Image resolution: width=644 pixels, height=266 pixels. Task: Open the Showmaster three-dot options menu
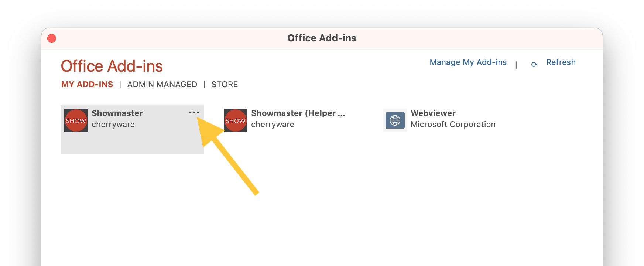[194, 112]
